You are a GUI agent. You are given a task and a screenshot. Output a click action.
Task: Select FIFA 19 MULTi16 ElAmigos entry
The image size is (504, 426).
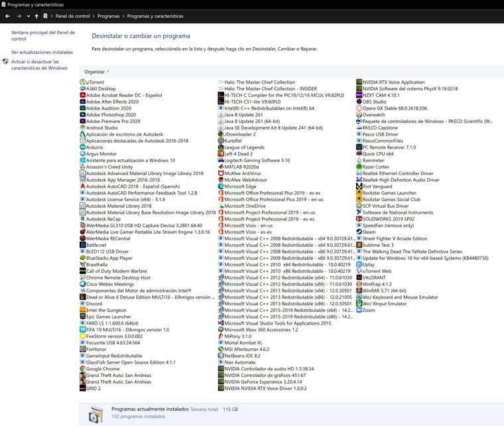click(x=125, y=330)
